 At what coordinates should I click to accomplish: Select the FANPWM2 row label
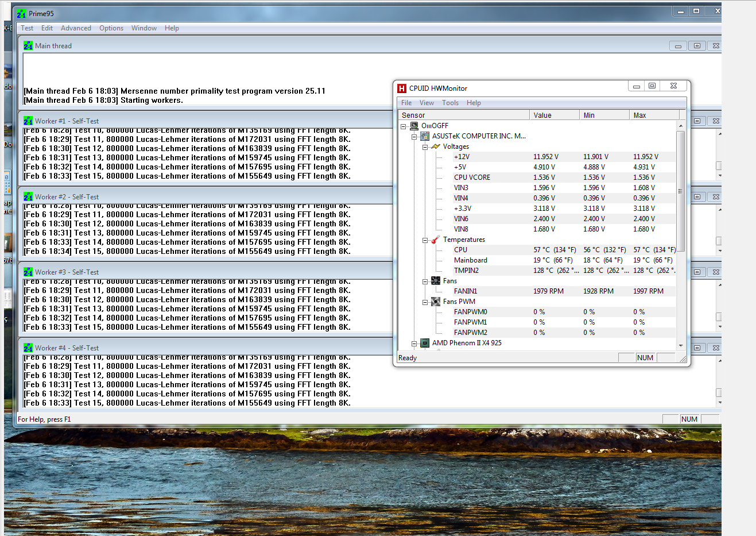point(470,333)
